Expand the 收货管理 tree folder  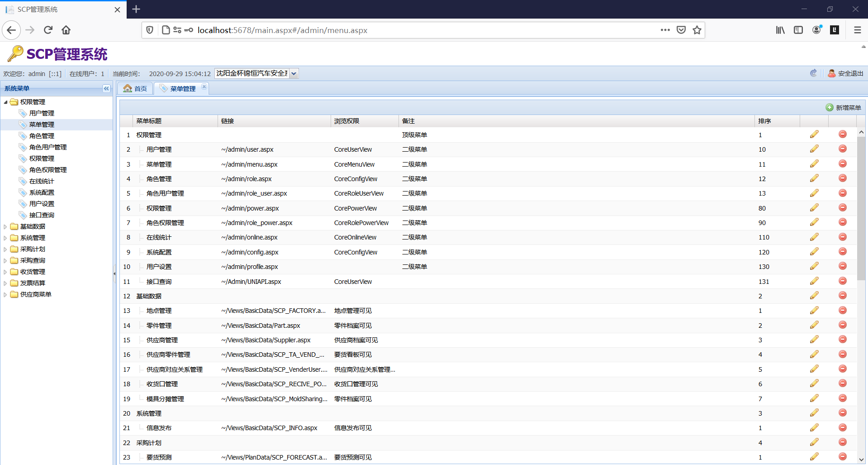click(5, 272)
